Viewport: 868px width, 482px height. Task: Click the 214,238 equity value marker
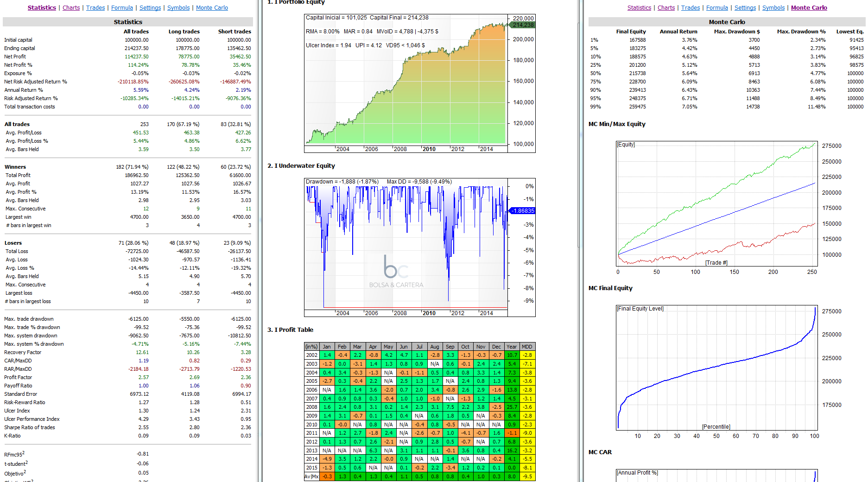coord(523,25)
